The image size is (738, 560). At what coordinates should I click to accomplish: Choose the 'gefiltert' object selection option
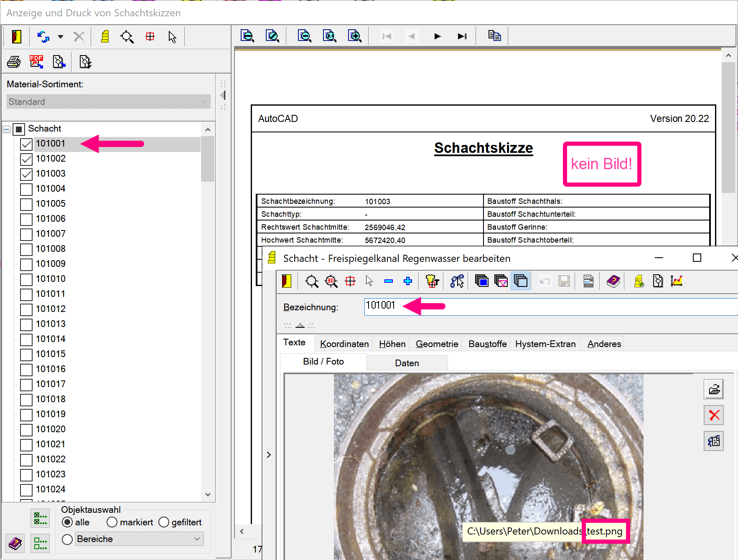(164, 522)
